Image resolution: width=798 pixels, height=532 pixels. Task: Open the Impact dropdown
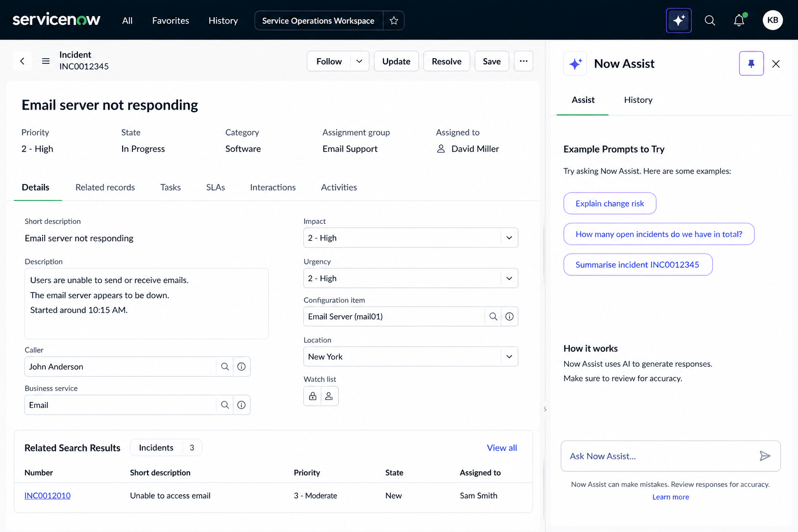410,237
